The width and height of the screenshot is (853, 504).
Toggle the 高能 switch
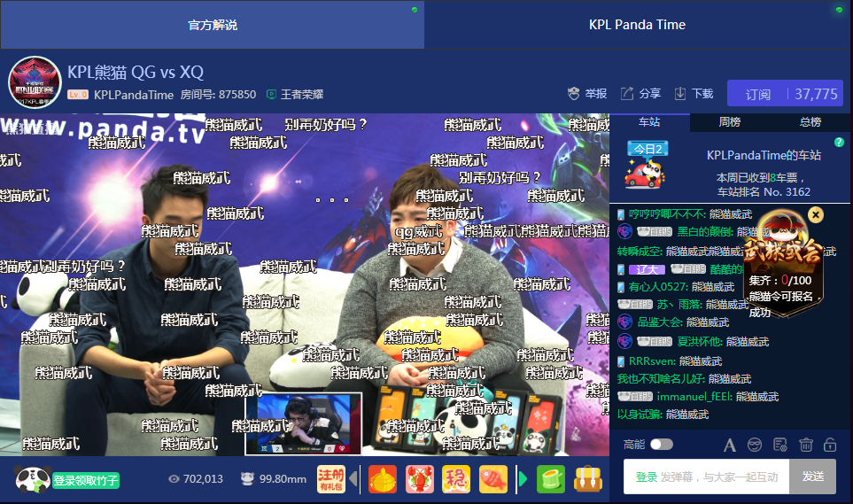pyautogui.click(x=661, y=445)
